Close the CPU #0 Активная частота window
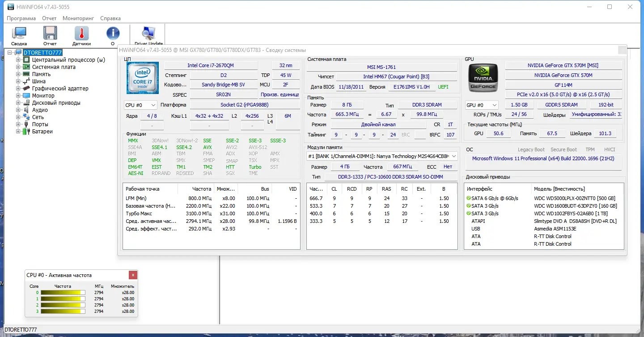 [133, 275]
